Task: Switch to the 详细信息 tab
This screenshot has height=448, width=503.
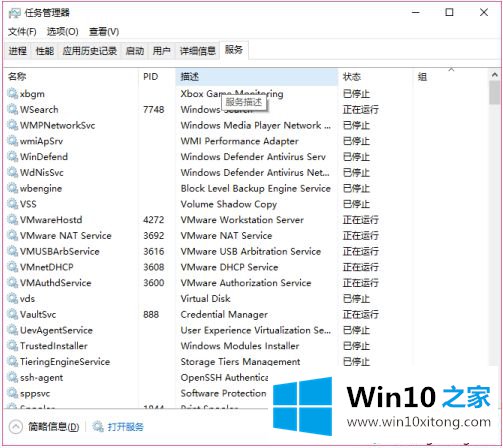Action: click(x=198, y=51)
